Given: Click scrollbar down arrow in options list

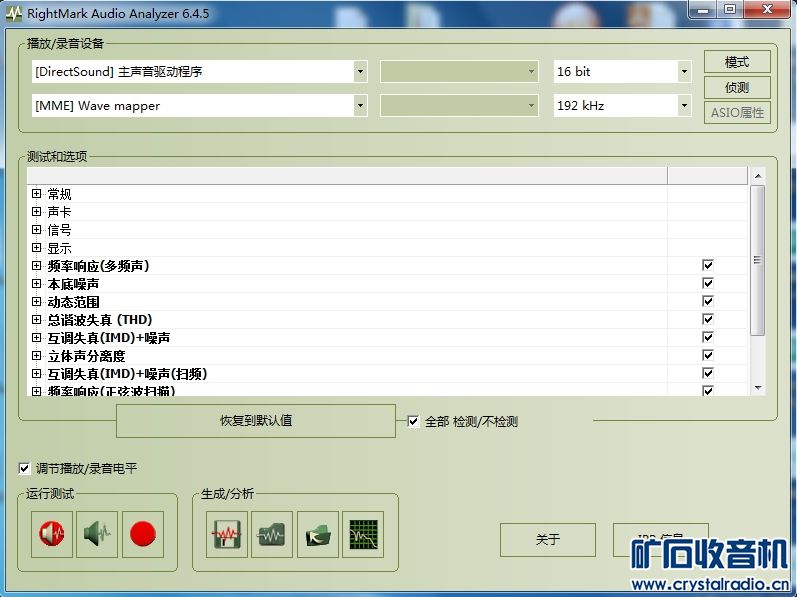Looking at the screenshot, I should [x=758, y=388].
